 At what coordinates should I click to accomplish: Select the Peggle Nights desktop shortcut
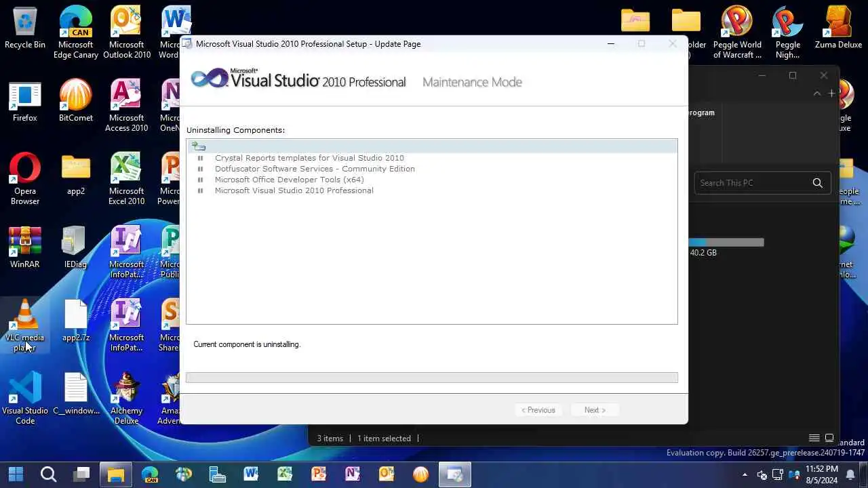coord(788,33)
